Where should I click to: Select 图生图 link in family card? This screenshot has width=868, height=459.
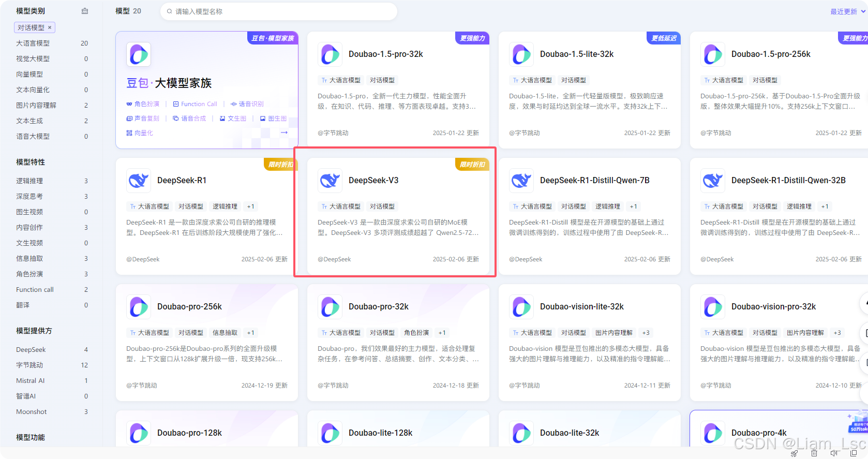(273, 119)
